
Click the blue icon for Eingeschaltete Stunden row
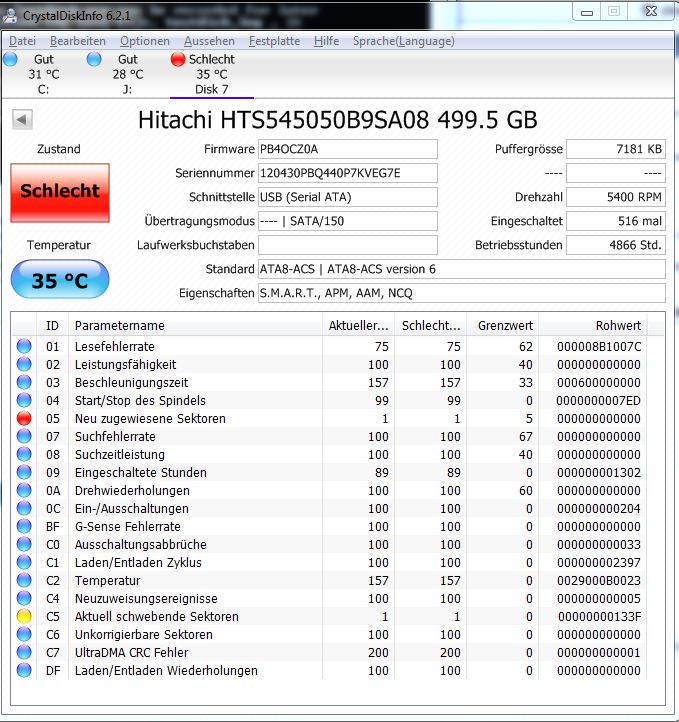point(24,472)
